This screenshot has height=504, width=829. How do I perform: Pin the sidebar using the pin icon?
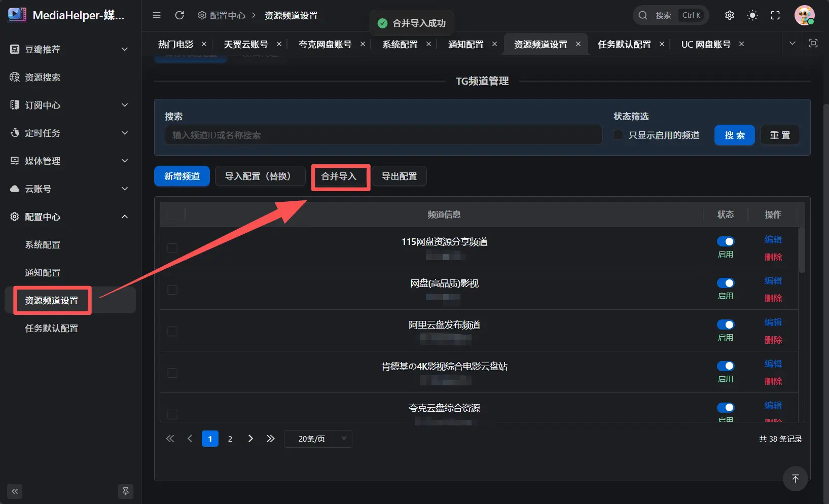tap(125, 491)
